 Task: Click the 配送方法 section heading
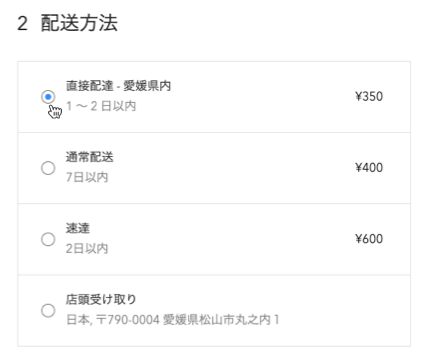click(79, 23)
